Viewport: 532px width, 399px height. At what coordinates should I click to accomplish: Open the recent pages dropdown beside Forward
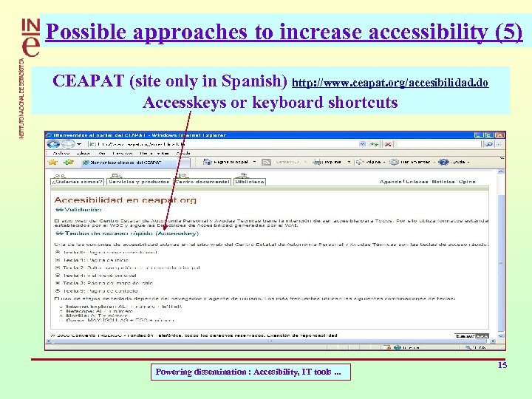[79, 144]
